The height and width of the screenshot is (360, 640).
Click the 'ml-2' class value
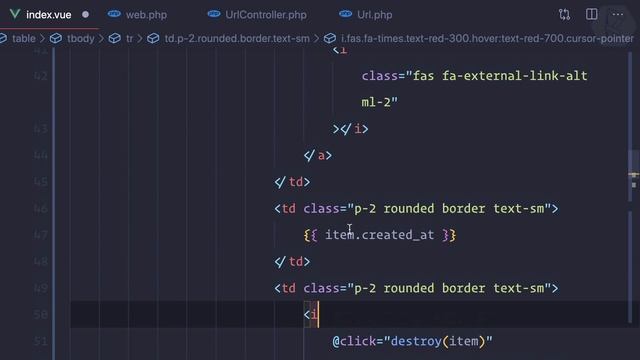click(376, 102)
